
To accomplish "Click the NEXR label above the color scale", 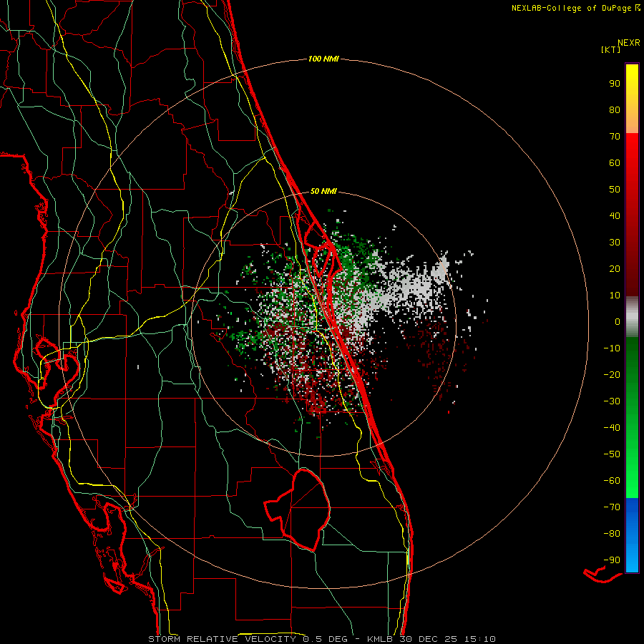I will (x=629, y=43).
